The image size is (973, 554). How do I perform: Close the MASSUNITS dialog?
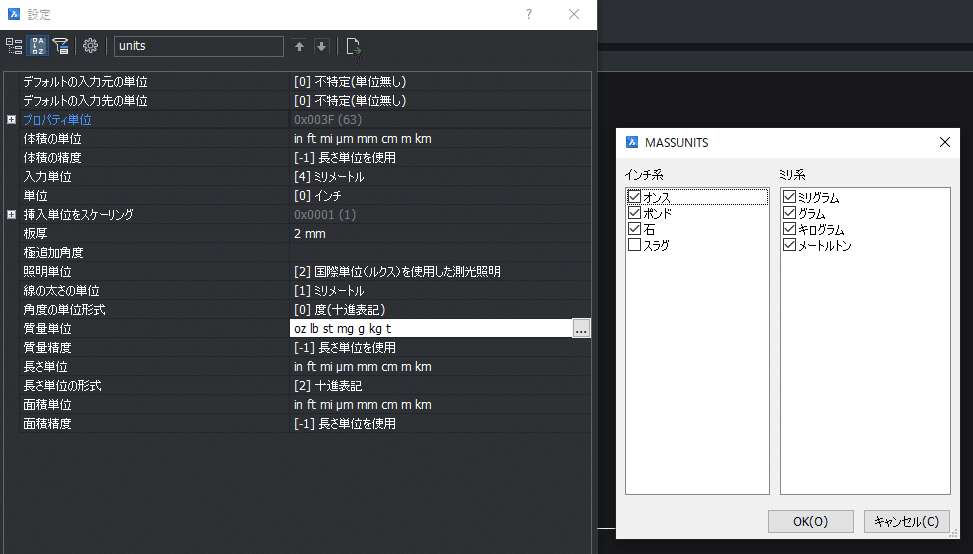[944, 142]
